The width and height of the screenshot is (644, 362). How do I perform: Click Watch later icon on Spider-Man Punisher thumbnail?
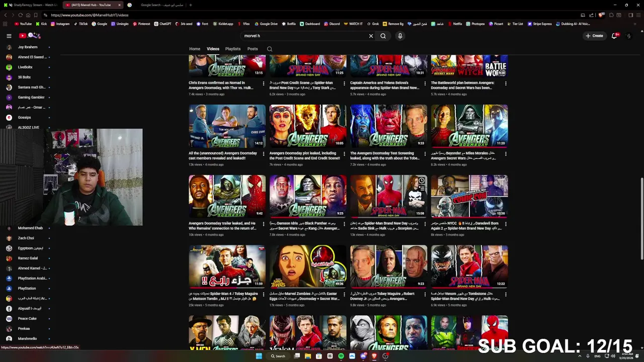(x=421, y=180)
